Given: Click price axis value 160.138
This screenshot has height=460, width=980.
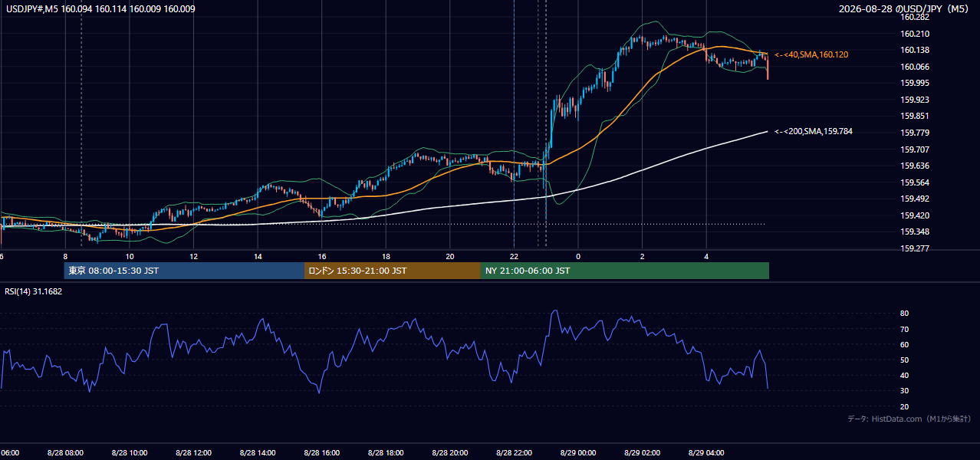Looking at the screenshot, I should [914, 50].
